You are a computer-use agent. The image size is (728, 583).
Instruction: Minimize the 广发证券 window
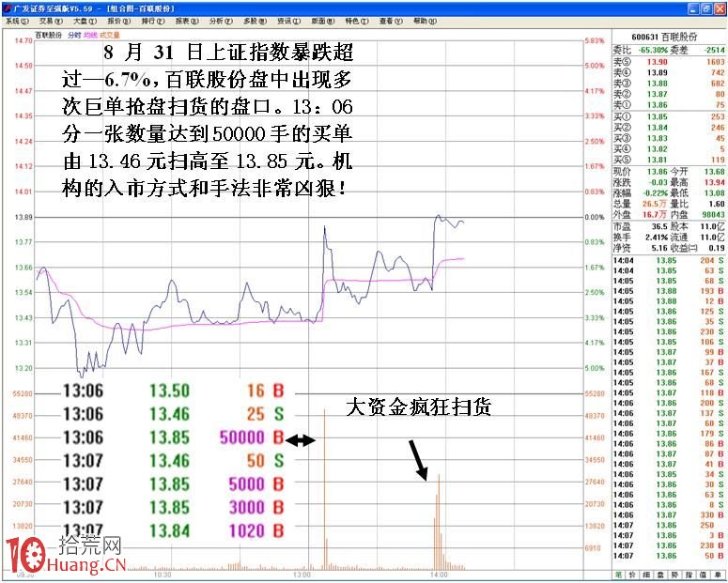click(x=693, y=8)
